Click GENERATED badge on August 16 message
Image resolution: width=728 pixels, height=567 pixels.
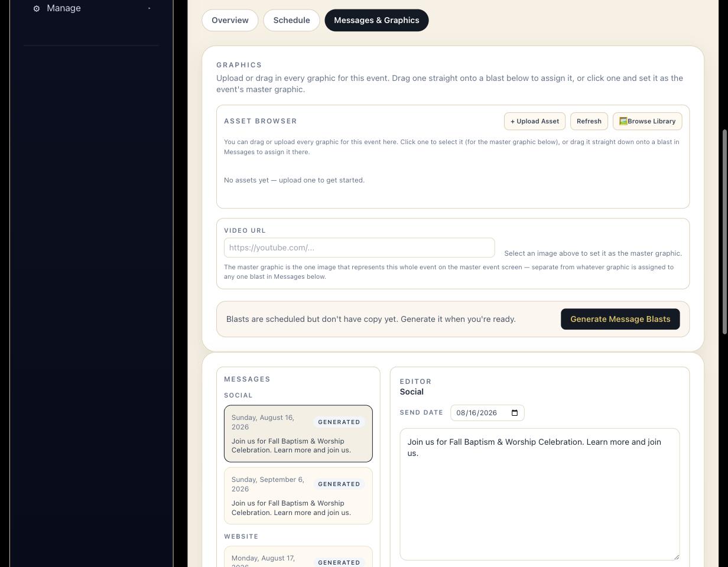pos(339,422)
